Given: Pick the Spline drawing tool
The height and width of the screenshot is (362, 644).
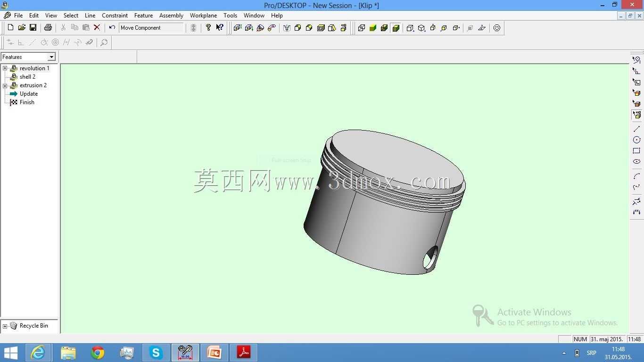Looking at the screenshot, I should [636, 187].
